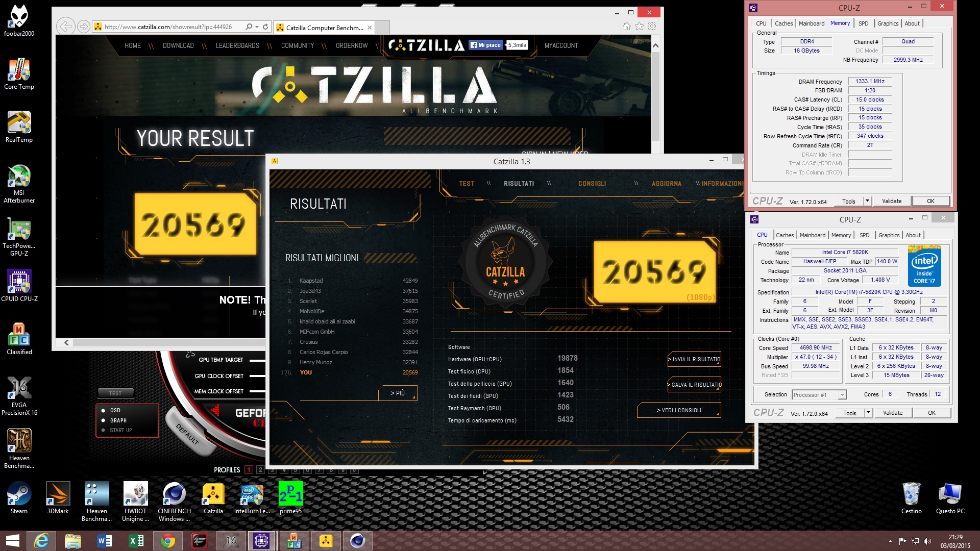Viewport: 980px width, 551px height.
Task: Click the MEM CLOCK OFFSET slider bar
Action: pyautogui.click(x=257, y=392)
